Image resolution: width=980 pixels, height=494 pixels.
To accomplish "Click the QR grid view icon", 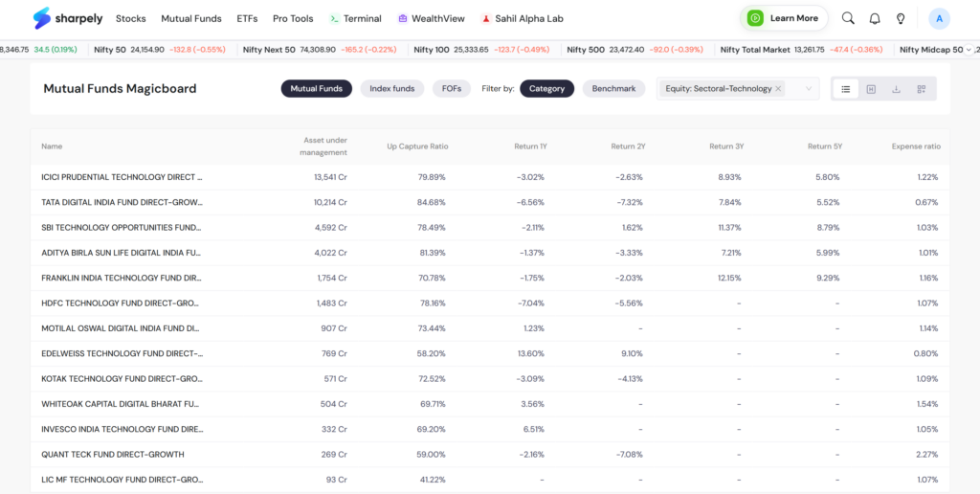I will [922, 89].
